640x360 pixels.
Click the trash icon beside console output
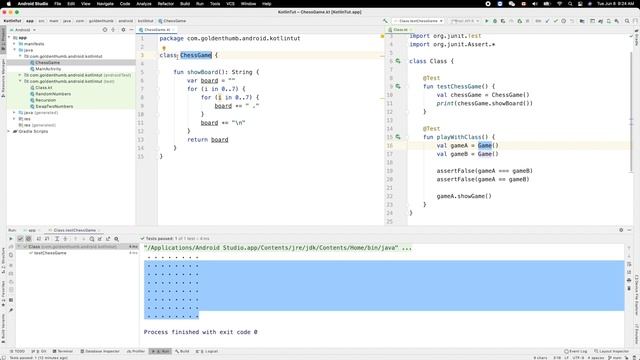coord(629,288)
